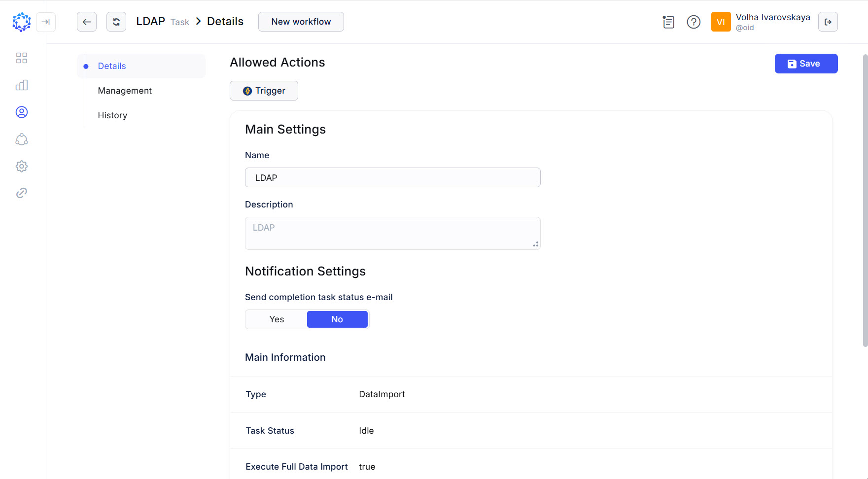Open the changelog notes icon in the header
This screenshot has width=868, height=479.
(668, 22)
